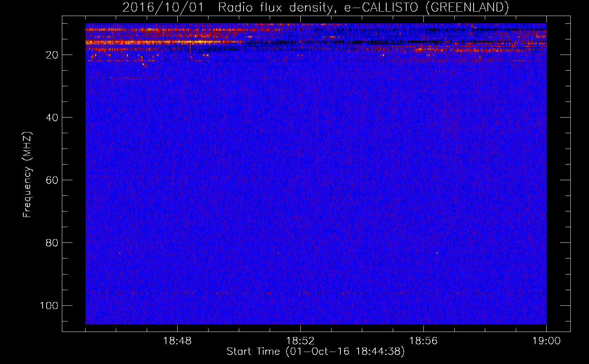589x364 pixels.
Task: Click the 100 frequency axis label
Action: click(x=49, y=305)
